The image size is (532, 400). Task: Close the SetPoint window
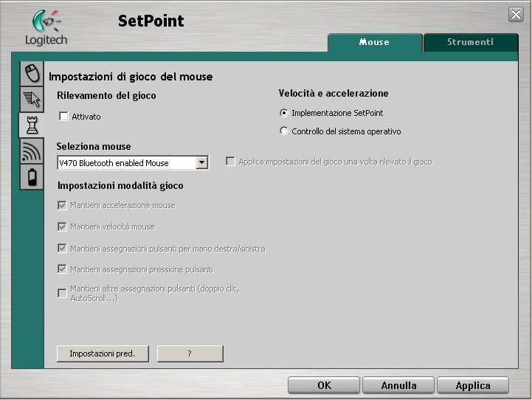(516, 14)
